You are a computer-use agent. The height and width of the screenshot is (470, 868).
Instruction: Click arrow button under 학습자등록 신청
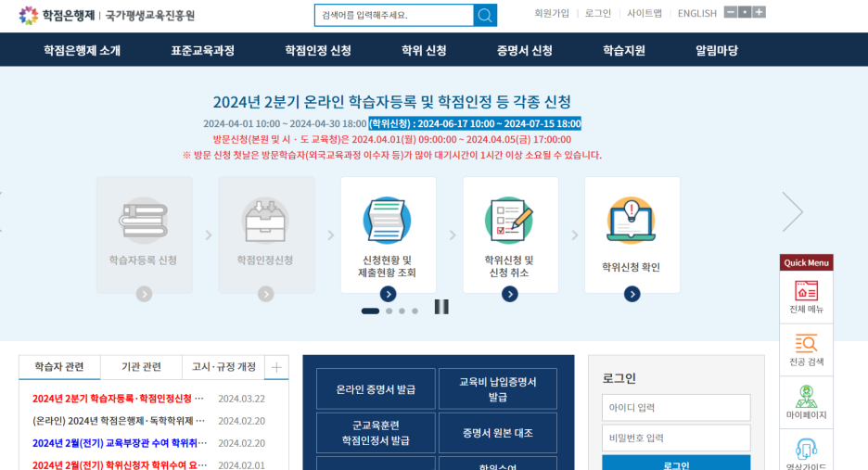pos(144,294)
